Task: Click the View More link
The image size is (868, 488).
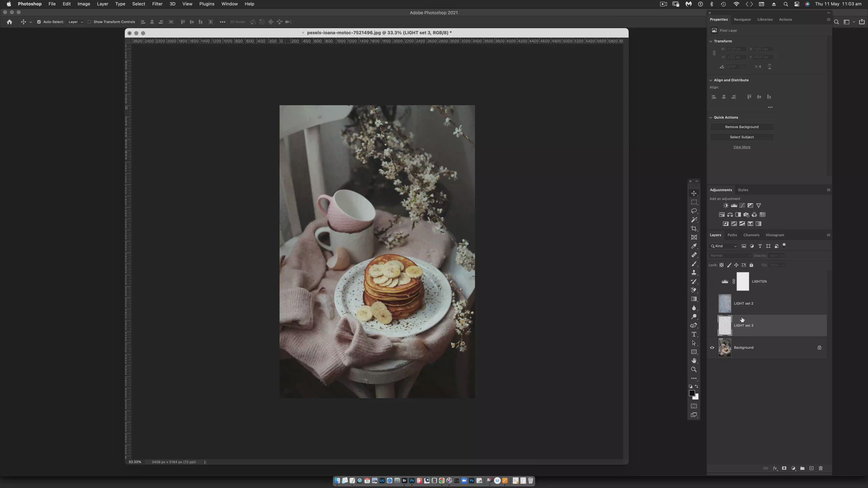Action: coord(741,147)
